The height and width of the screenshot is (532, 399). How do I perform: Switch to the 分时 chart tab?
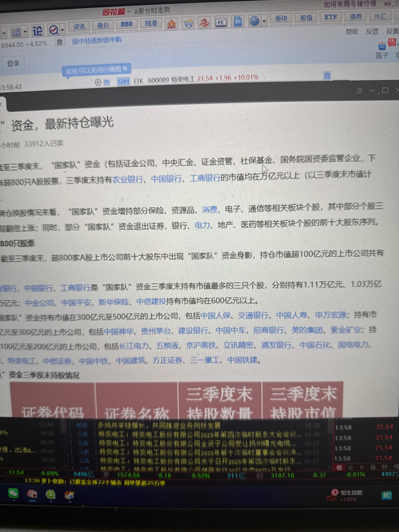tap(123, 82)
